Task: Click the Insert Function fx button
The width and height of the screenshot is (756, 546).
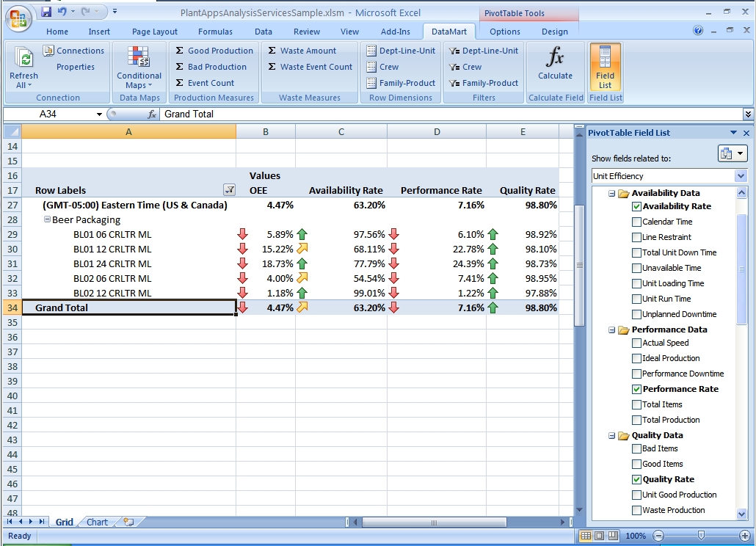Action: 152,114
